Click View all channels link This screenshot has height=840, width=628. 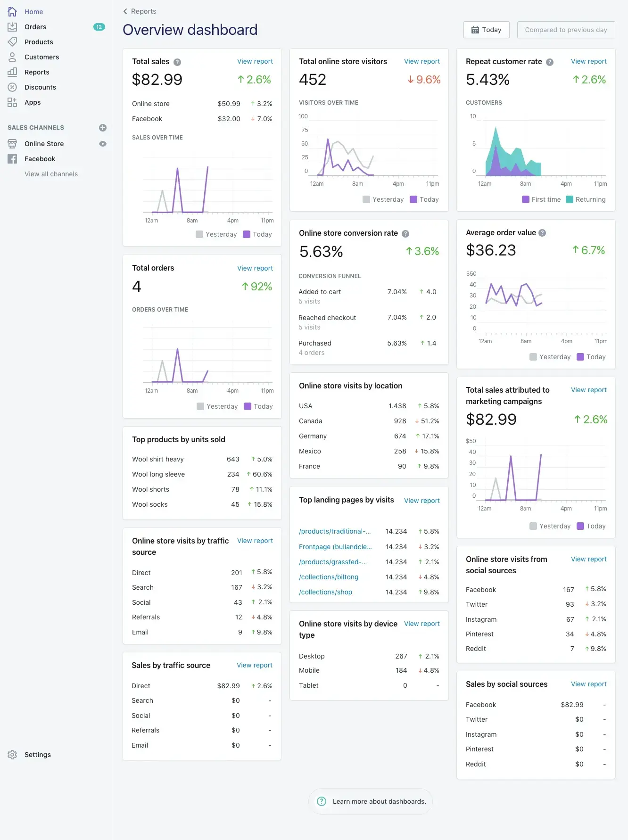(51, 174)
